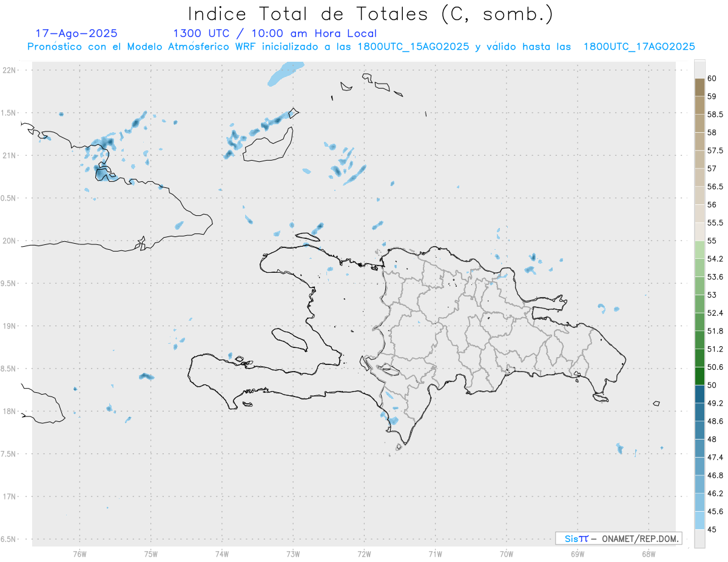Click the '72W' longitude label
Image resolution: width=728 pixels, height=562 pixels.
tap(364, 554)
